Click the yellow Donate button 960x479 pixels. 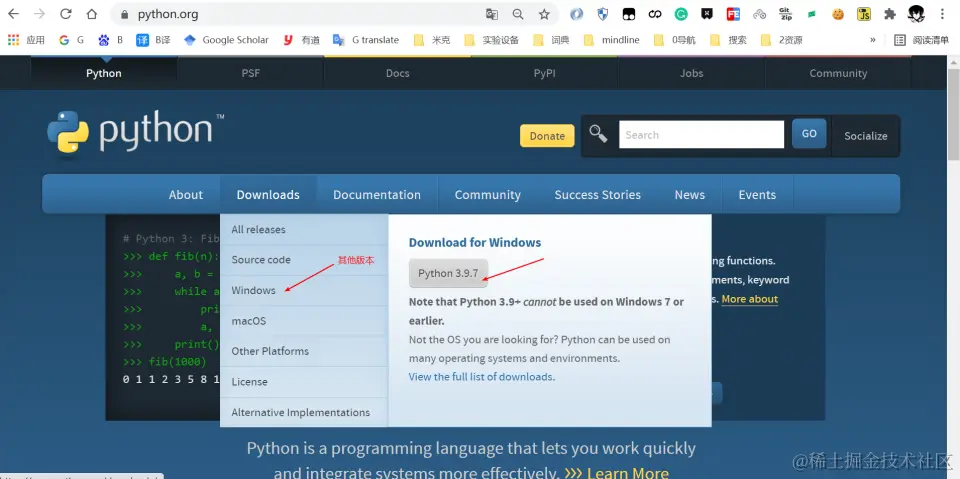547,136
